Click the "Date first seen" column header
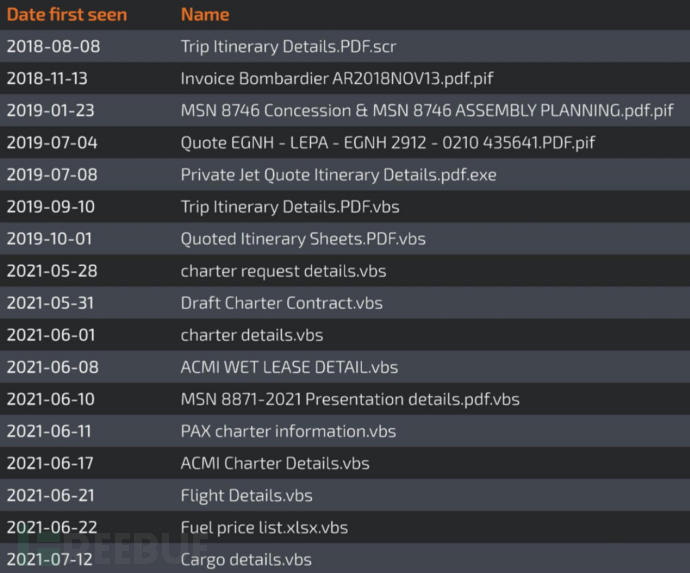Screen dimensions: 690x573 click(x=66, y=15)
